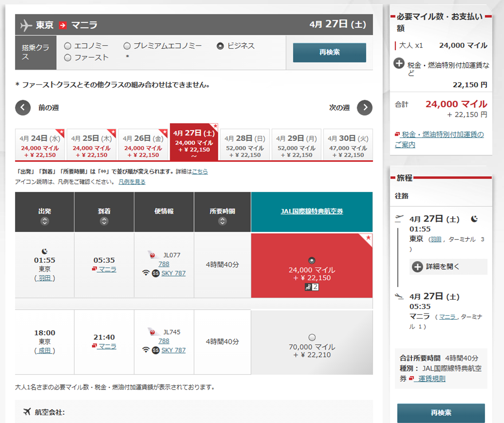Select the プレミアムエコノミー class option
The width and height of the screenshot is (504, 423).
coord(127,46)
